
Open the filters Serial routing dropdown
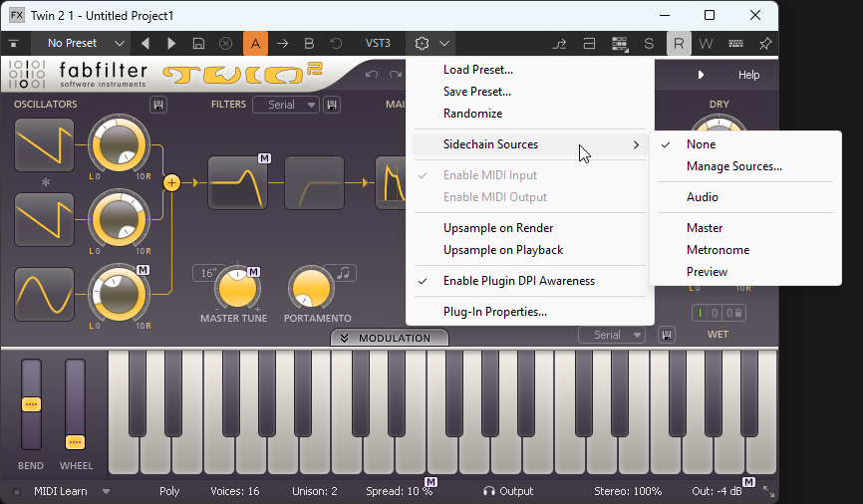(286, 105)
